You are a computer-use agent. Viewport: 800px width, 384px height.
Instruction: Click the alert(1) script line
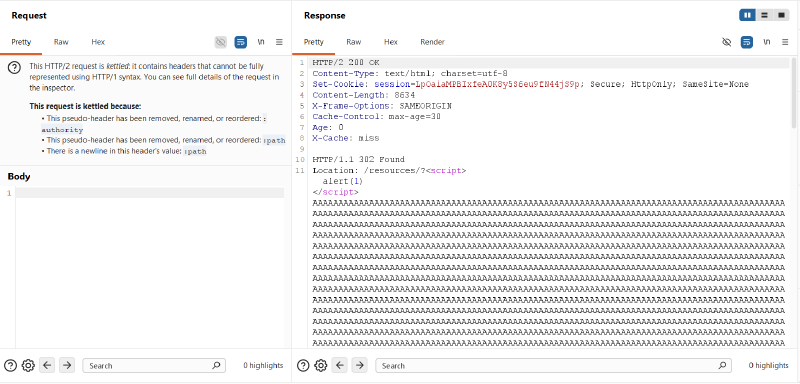342,181
